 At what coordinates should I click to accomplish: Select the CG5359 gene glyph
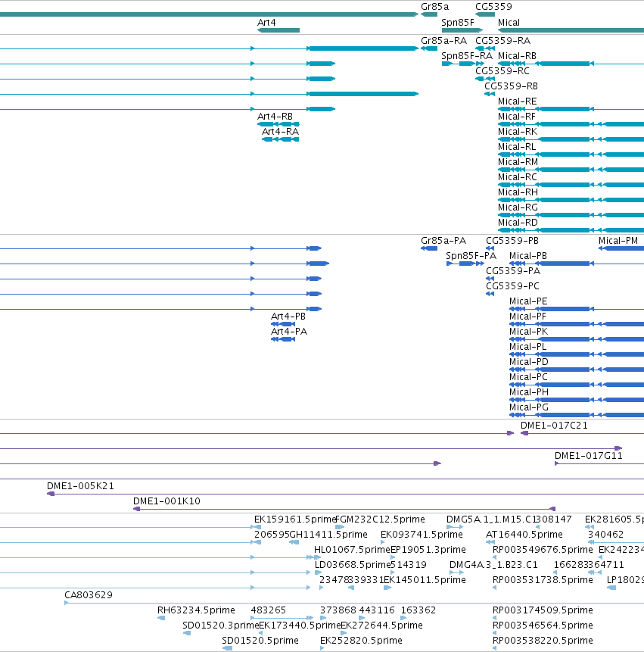[485, 14]
